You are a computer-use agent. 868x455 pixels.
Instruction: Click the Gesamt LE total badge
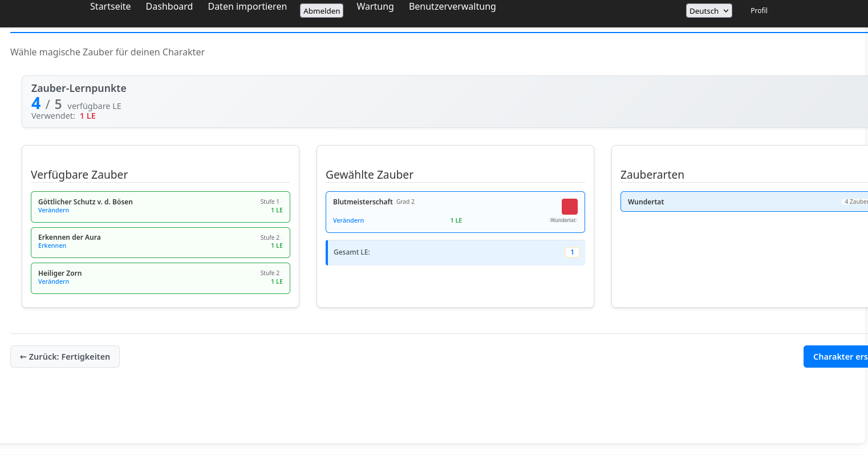pos(571,252)
